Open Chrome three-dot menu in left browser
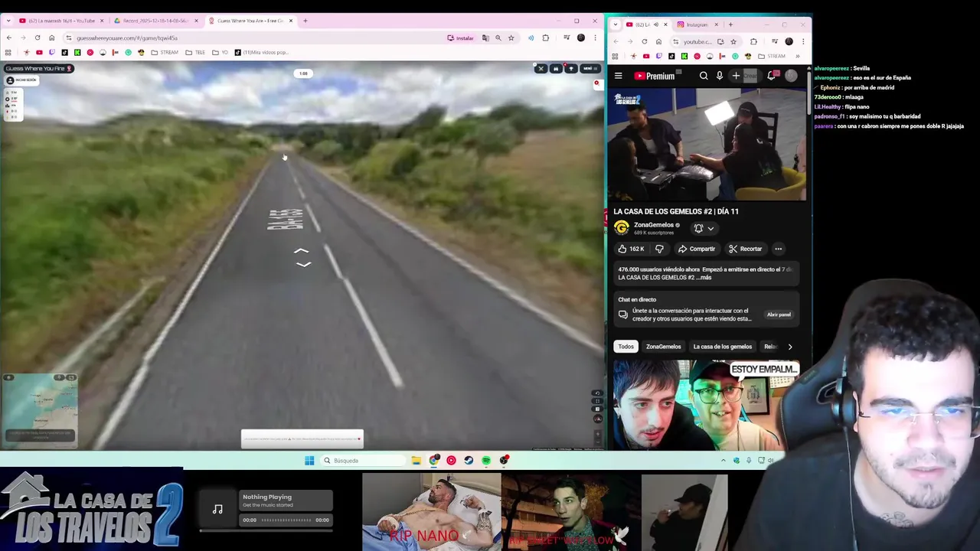 coord(595,37)
